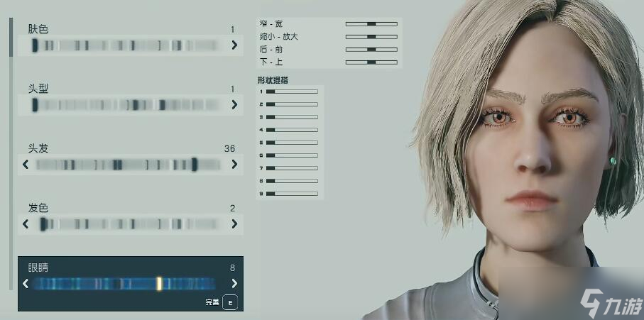Adjust the 缩小 - 放大 slider
644x320 pixels.
pos(371,36)
